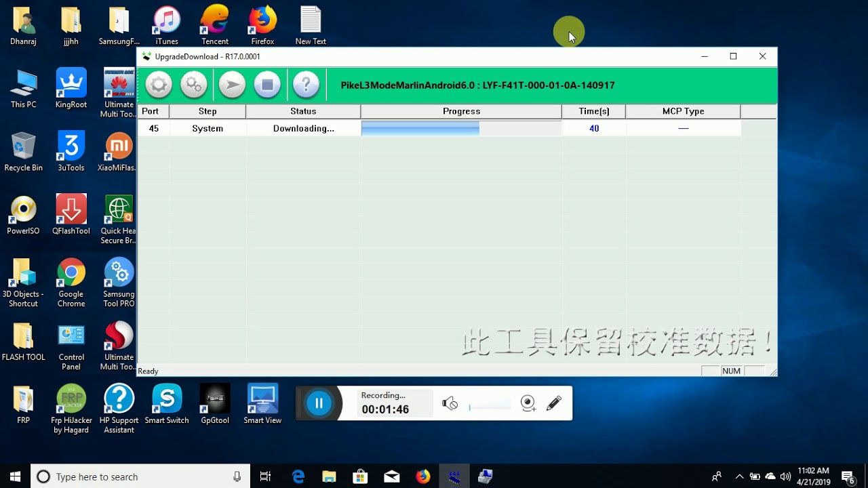The height and width of the screenshot is (488, 868).
Task: Click the Progress column header
Action: [x=461, y=111]
